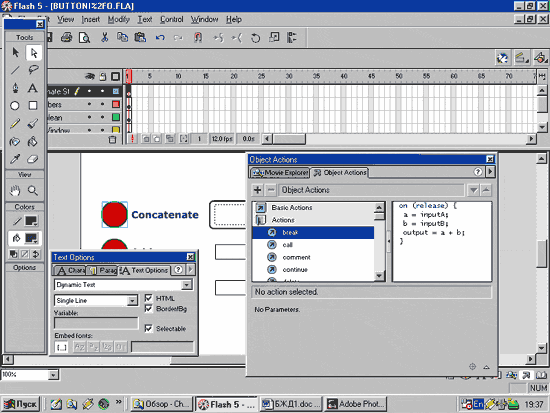Click the Print Preview icon
This screenshot has height=413, width=550.
[85, 37]
